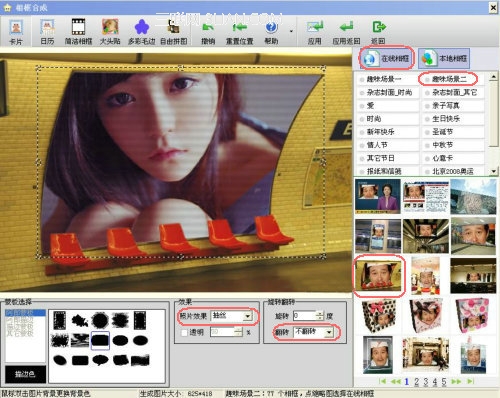Apply changes with the 应用 icon
The height and width of the screenshot is (398, 500).
click(x=314, y=32)
